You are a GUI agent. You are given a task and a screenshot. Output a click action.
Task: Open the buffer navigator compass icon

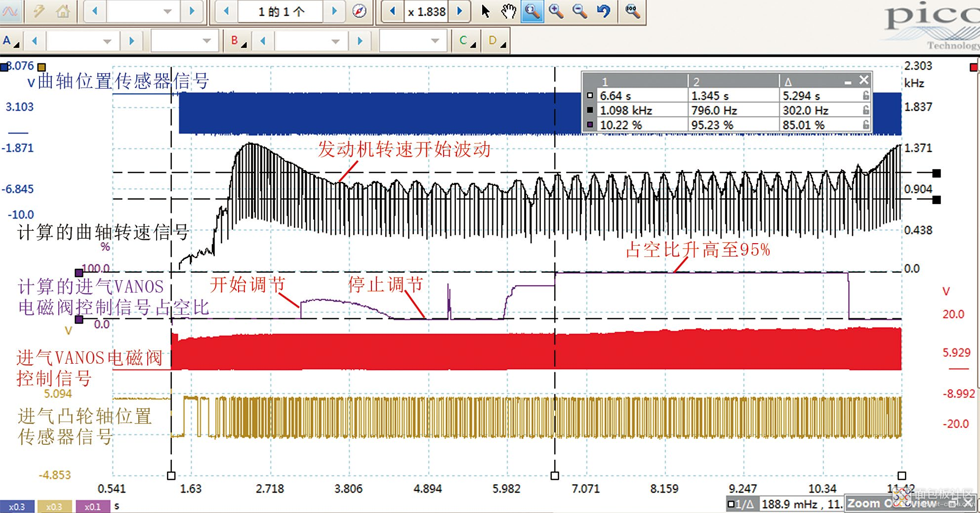pyautogui.click(x=359, y=11)
